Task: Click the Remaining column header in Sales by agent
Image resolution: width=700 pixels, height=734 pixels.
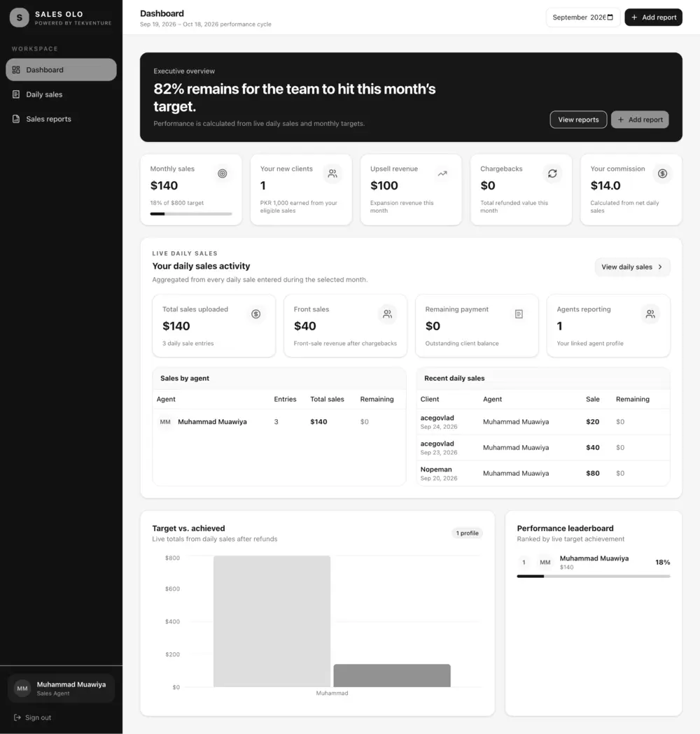Action: tap(377, 400)
